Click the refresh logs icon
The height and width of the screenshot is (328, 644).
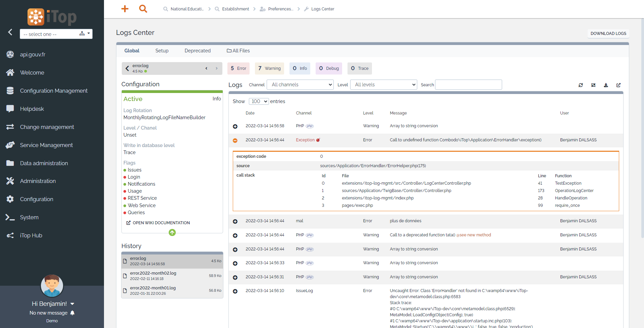pos(581,85)
